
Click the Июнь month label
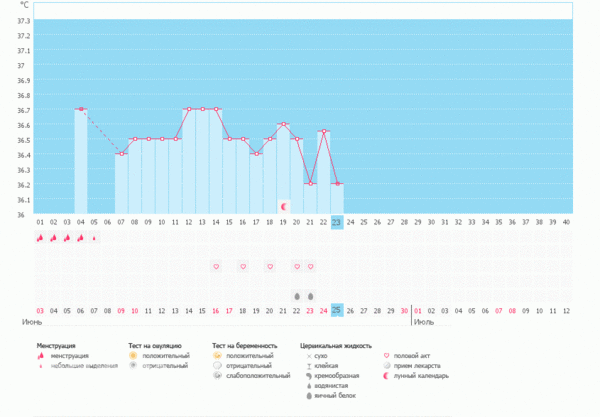[32, 323]
